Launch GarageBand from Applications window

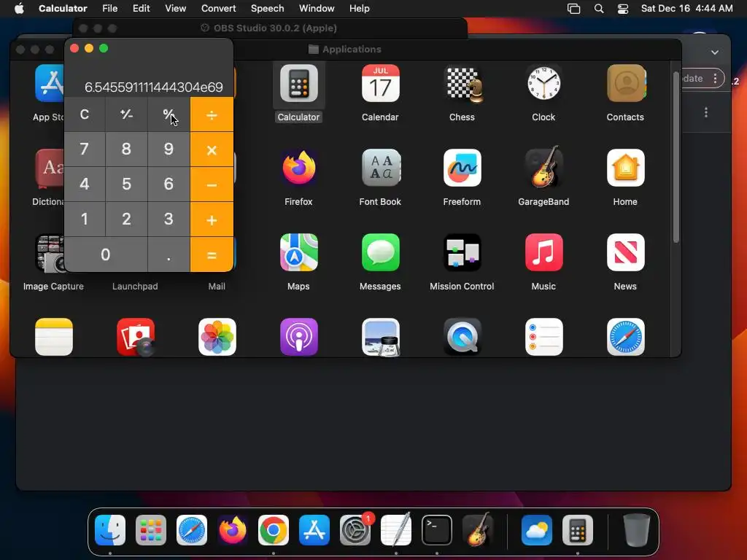pos(543,168)
